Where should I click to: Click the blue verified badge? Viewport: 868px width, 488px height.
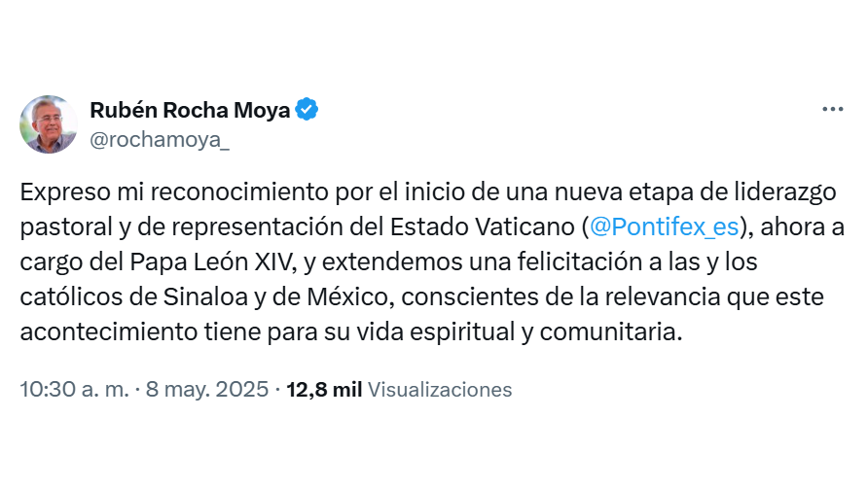[x=307, y=110]
